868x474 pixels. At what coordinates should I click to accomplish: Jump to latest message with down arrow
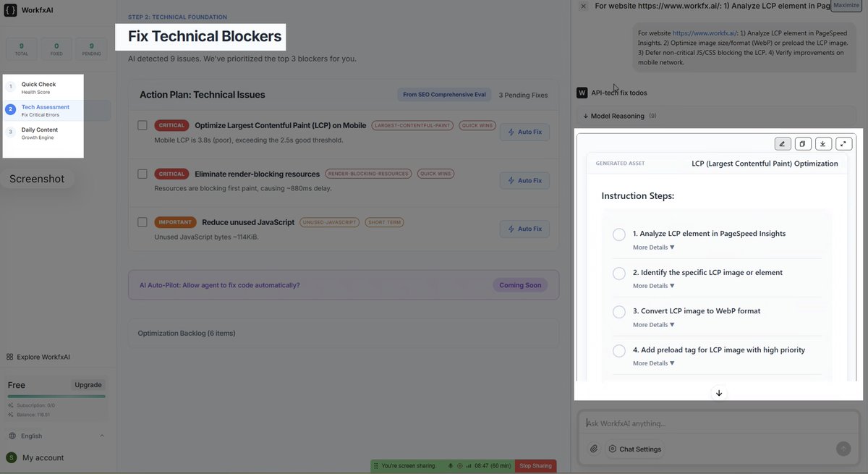(x=719, y=393)
